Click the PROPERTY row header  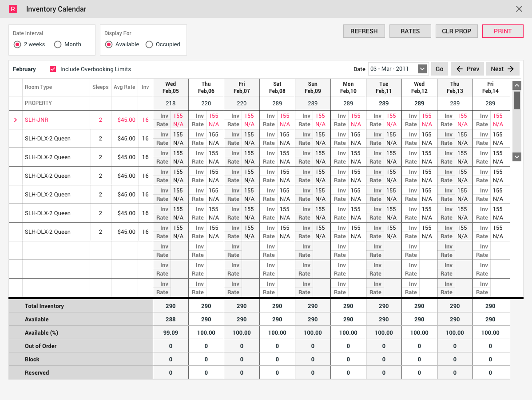click(x=38, y=103)
